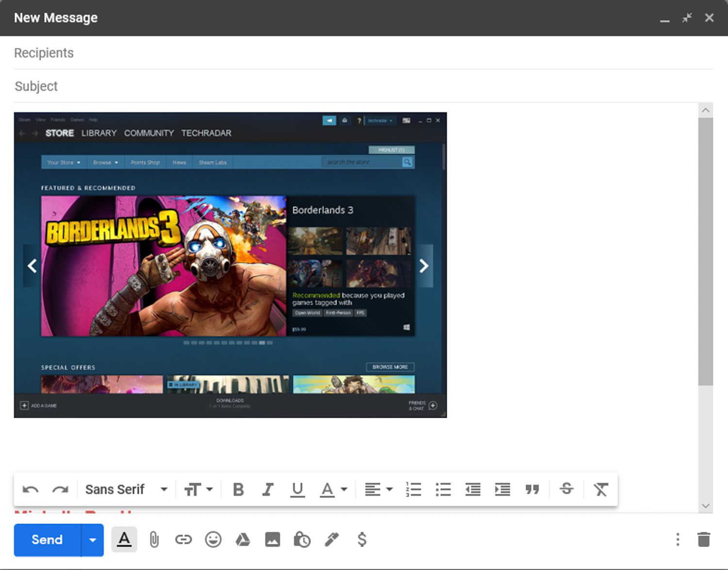The width and height of the screenshot is (728, 570).
Task: Redo the last edit in formatting toolbar
Action: pyautogui.click(x=60, y=489)
